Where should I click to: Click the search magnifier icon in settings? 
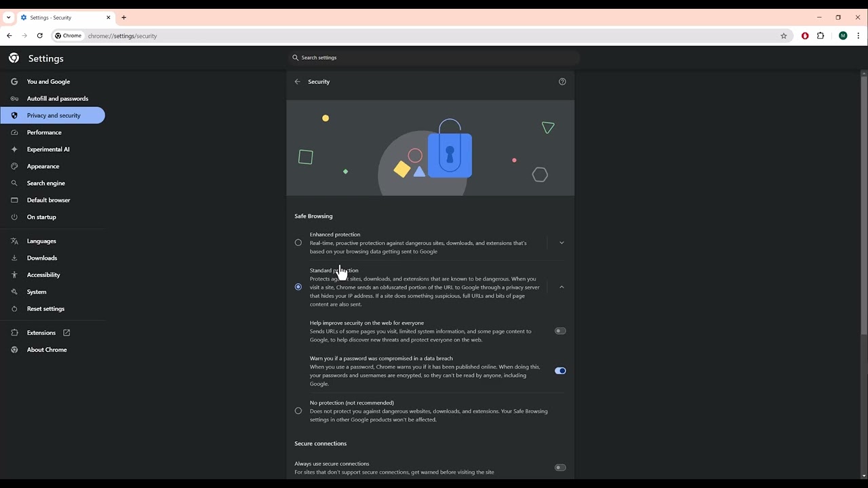[295, 58]
